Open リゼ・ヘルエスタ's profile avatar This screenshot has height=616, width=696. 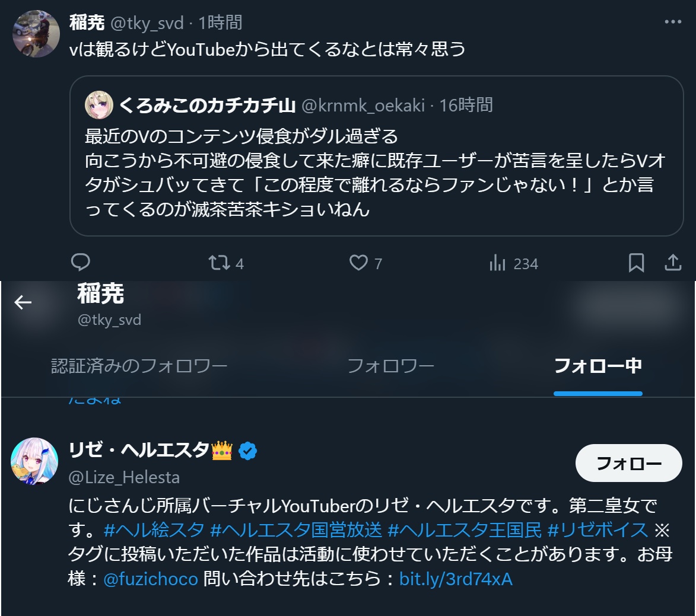34,461
